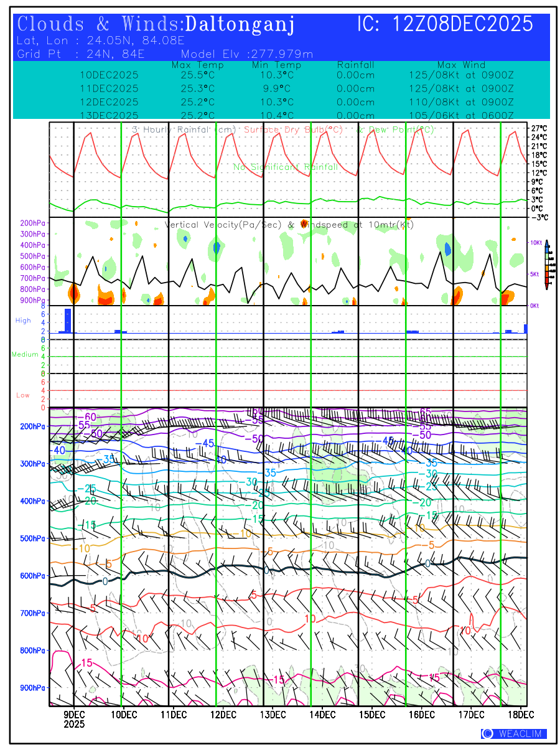This screenshot has width=560, height=747.
Task: Click the WEACLIM copyright logo
Action: 514,733
